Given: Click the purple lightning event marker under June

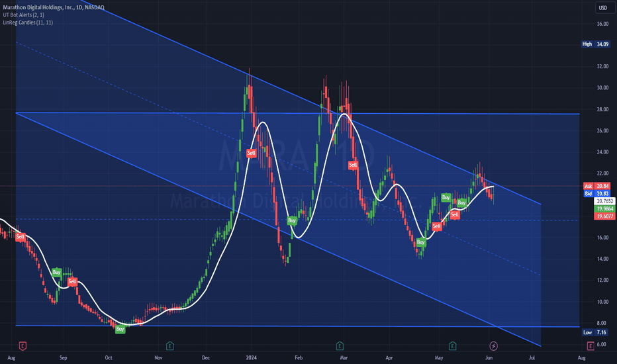Looking at the screenshot, I should (x=493, y=346).
